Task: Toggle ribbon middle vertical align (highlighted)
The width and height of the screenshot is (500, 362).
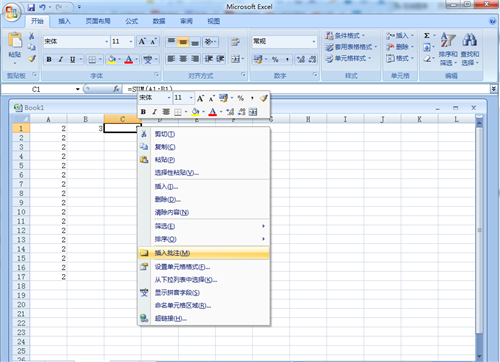Action: click(183, 42)
